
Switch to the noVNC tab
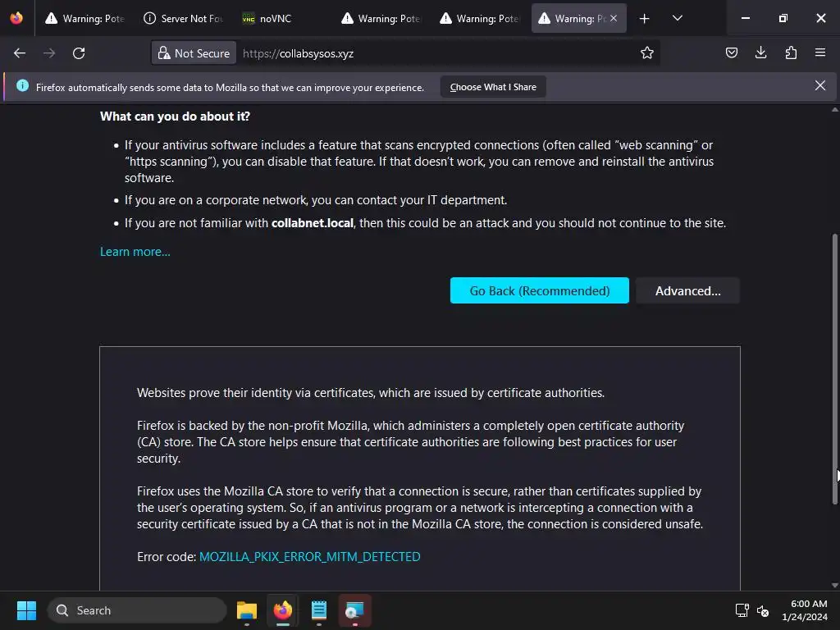pyautogui.click(x=282, y=18)
